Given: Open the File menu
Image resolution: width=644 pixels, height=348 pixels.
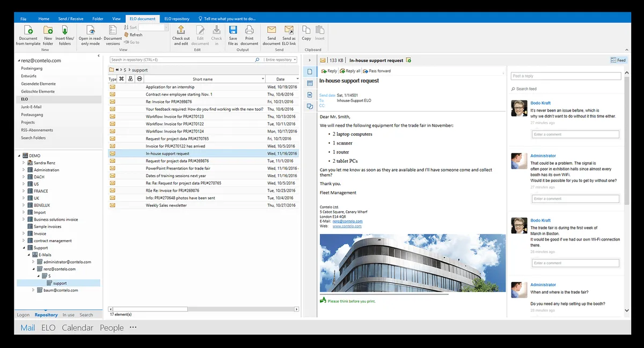Looking at the screenshot, I should pyautogui.click(x=23, y=19).
